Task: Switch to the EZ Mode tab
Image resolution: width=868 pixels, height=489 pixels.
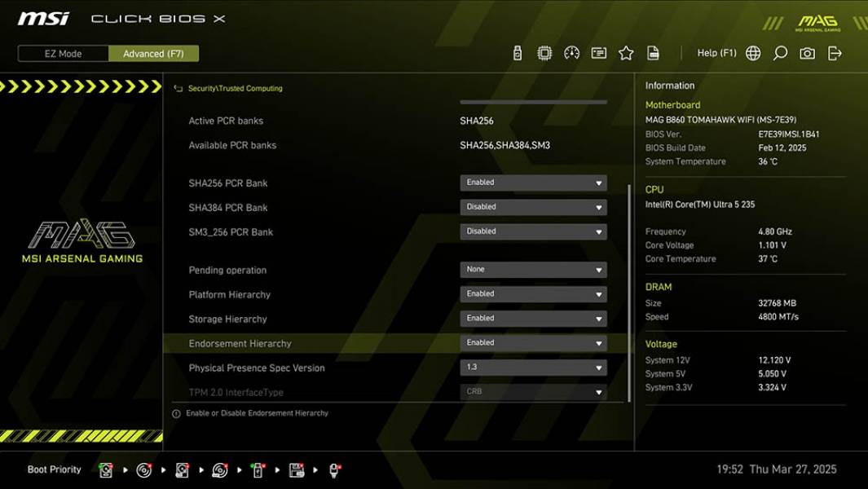Action: click(63, 54)
